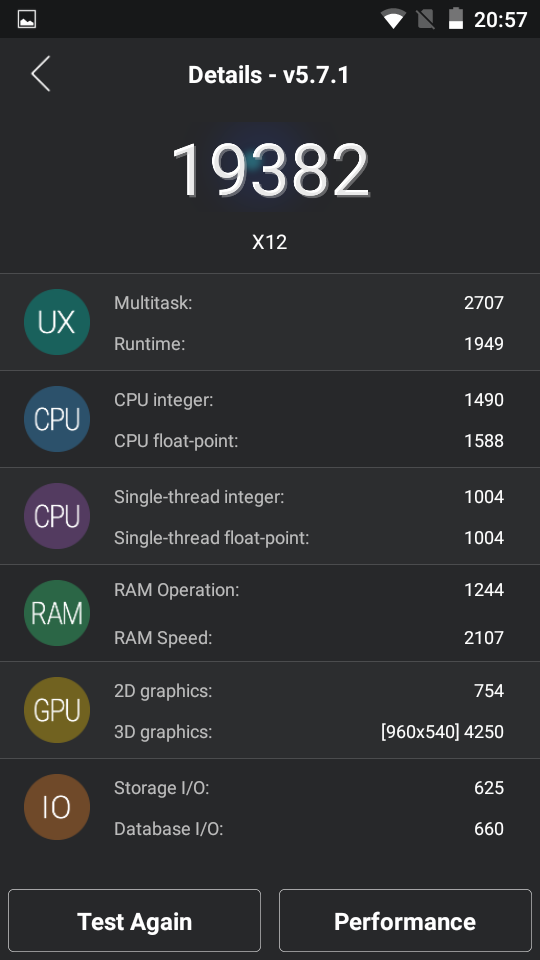Screen dimensions: 540x960
Task: Tap the X12 device name label
Action: tap(269, 242)
